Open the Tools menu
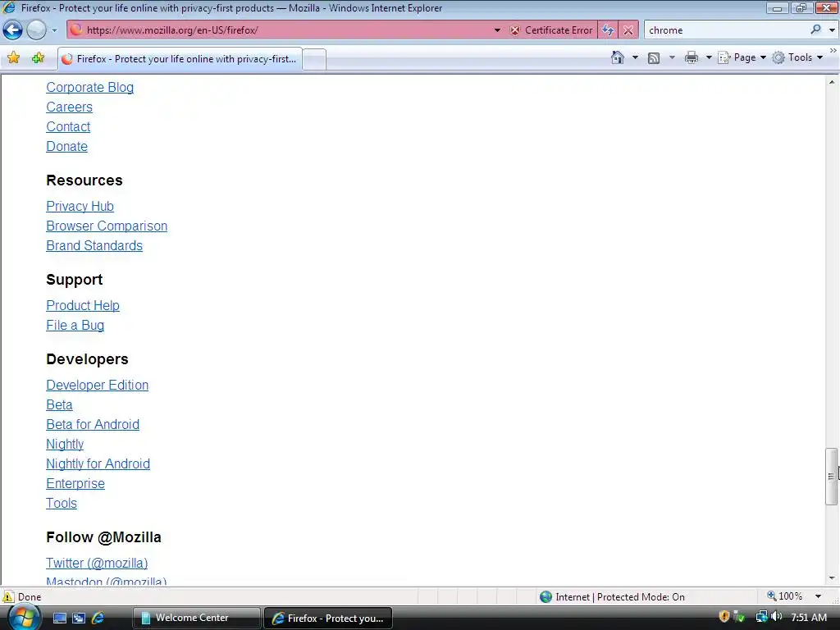This screenshot has height=630, width=840. [x=797, y=57]
